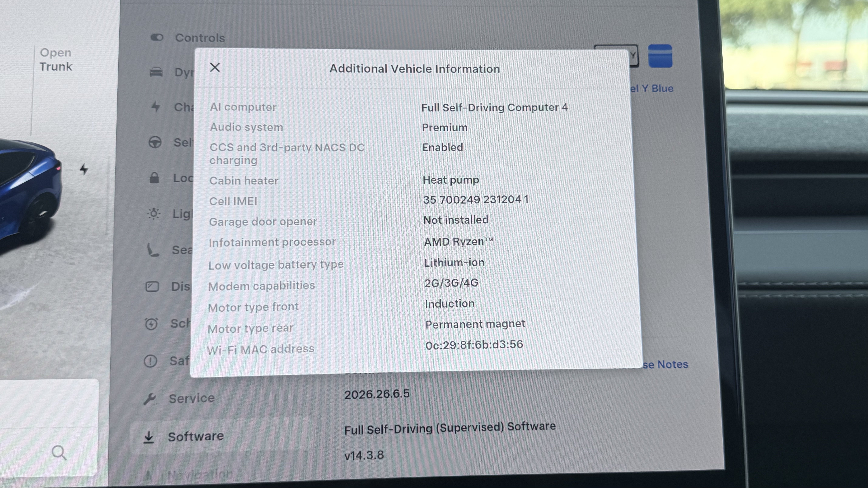Open the Display screen icon
This screenshot has width=868, height=488.
click(x=152, y=287)
